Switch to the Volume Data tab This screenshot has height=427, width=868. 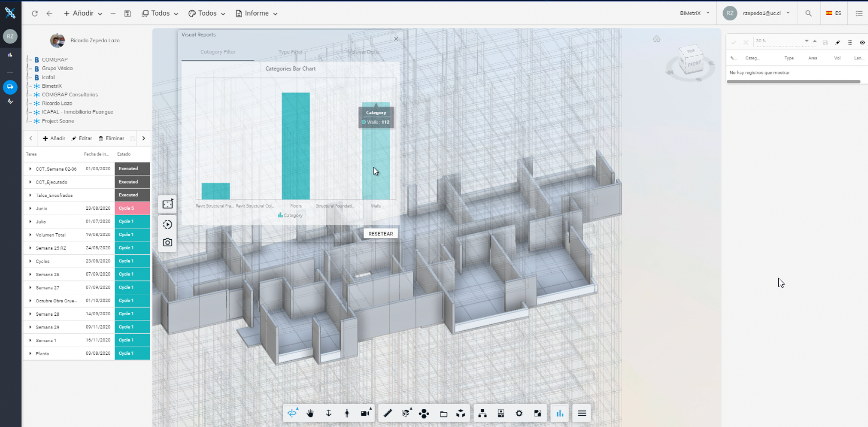363,52
